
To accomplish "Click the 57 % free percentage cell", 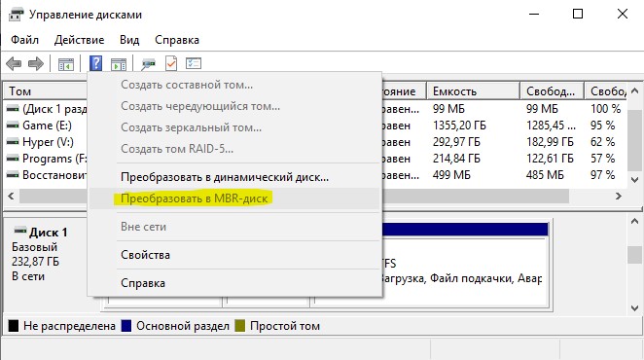I will (x=602, y=159).
